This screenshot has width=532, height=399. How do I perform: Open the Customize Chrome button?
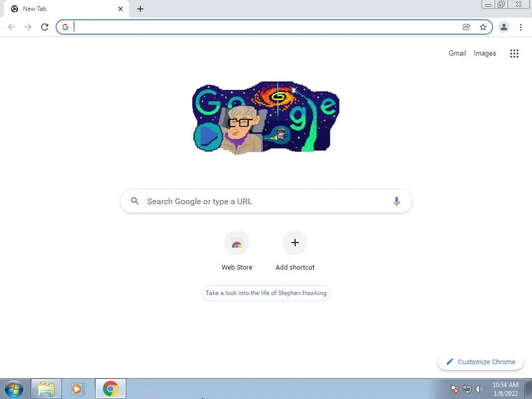pyautogui.click(x=481, y=362)
